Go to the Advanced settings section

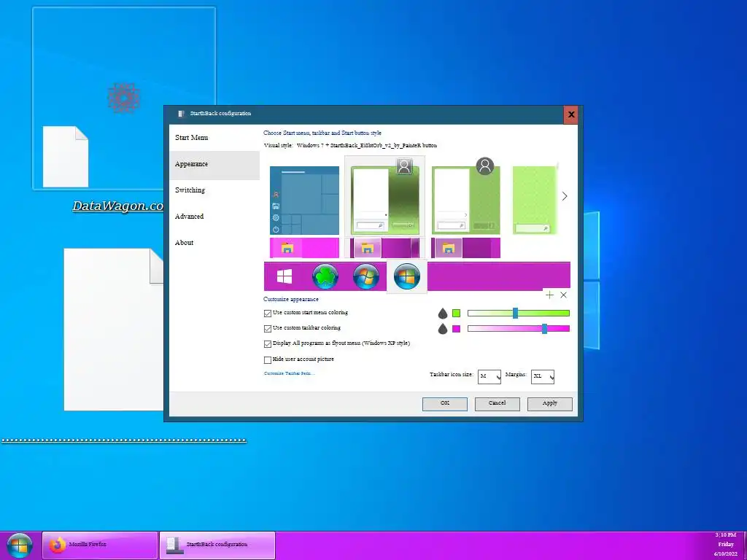(214, 216)
